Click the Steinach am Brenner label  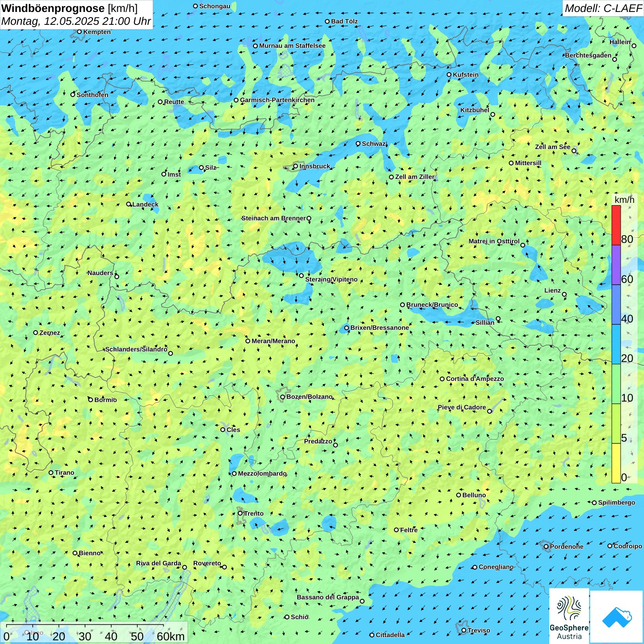pyautogui.click(x=273, y=218)
